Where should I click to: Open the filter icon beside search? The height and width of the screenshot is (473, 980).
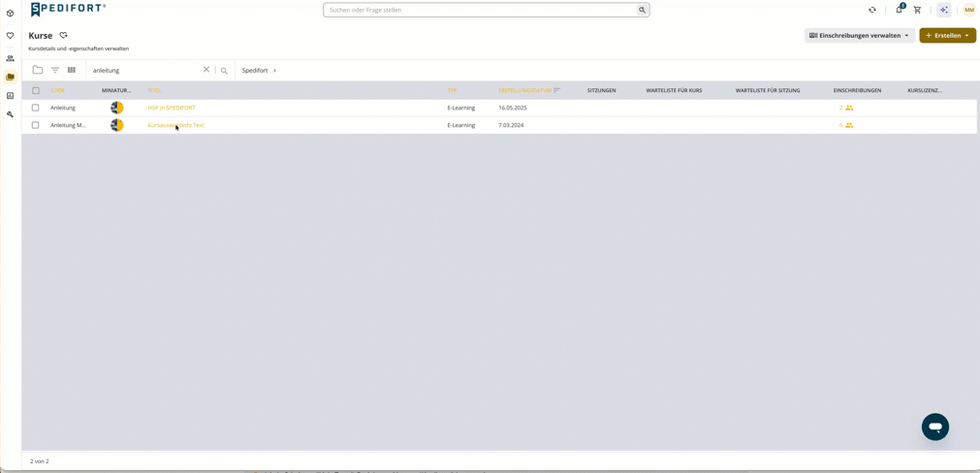point(55,70)
